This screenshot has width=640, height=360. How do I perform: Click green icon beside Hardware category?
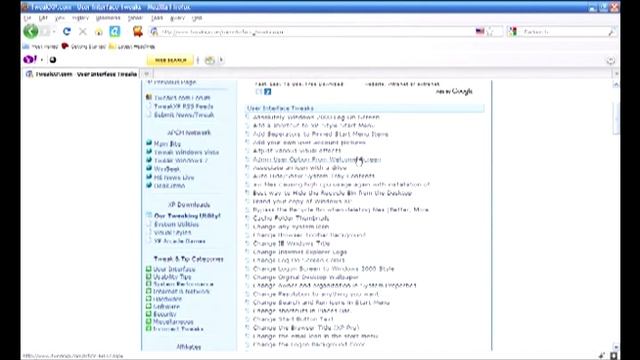tap(149, 299)
